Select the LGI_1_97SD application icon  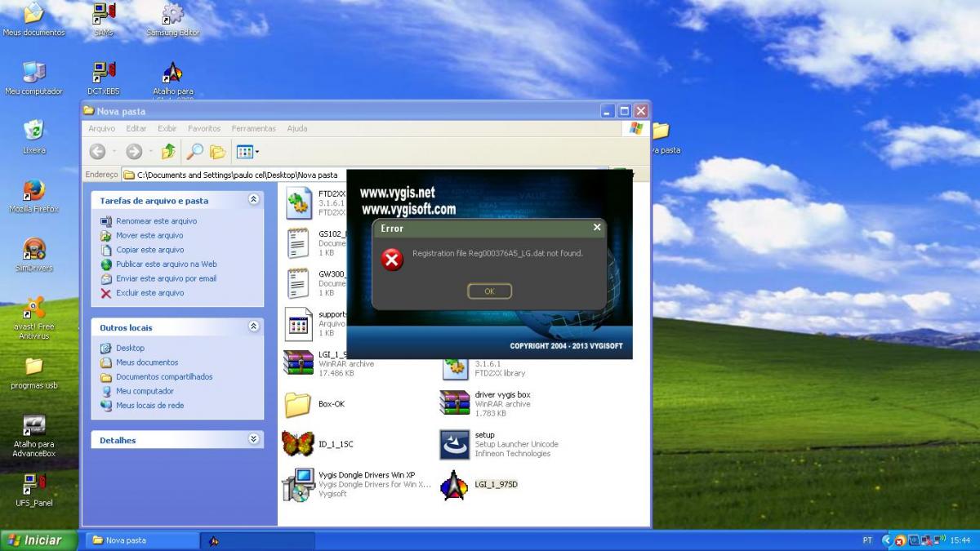(454, 485)
